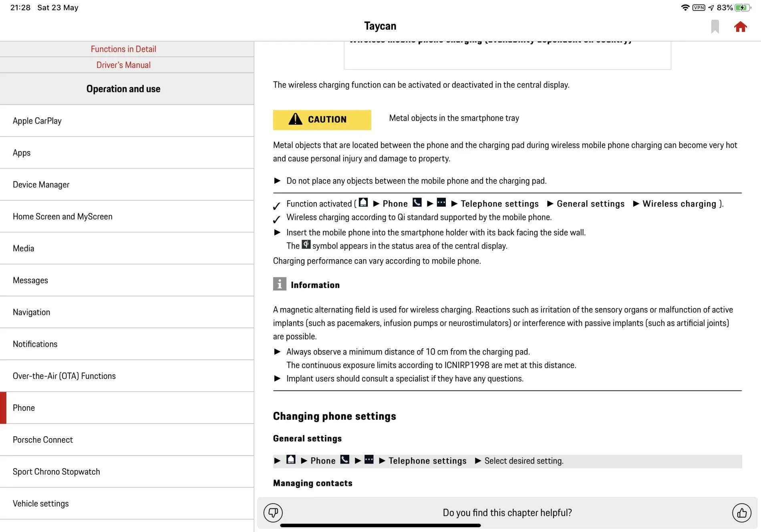761x532 pixels.
Task: Select Porsche Connect in the sidebar
Action: tap(127, 439)
